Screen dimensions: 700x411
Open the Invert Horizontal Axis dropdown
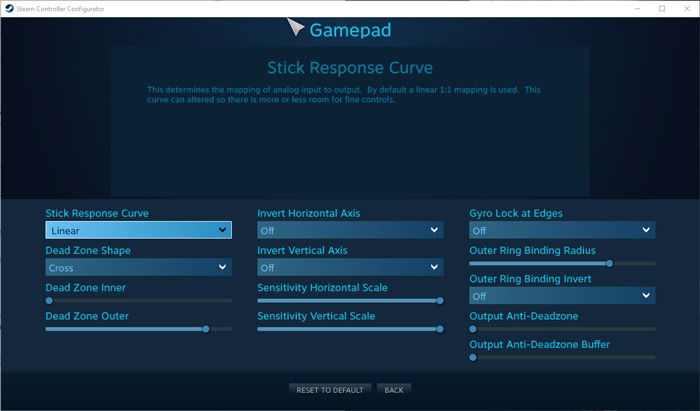[350, 230]
